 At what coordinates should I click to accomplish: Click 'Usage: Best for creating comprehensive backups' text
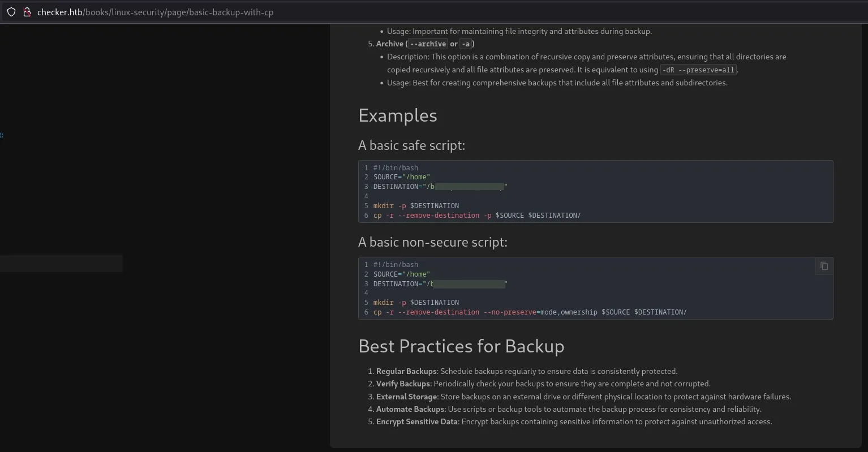(x=557, y=83)
